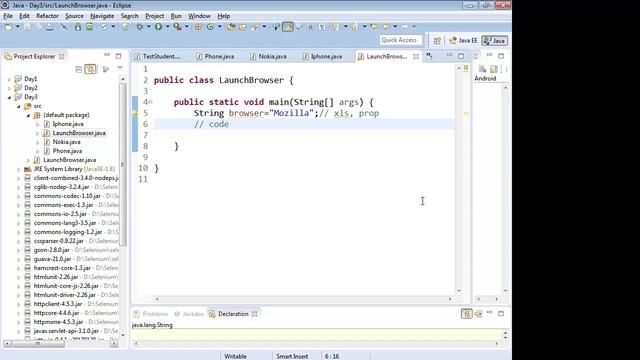Viewport: 640px width, 360px height.
Task: Open the Refactor menu
Action: tap(47, 16)
